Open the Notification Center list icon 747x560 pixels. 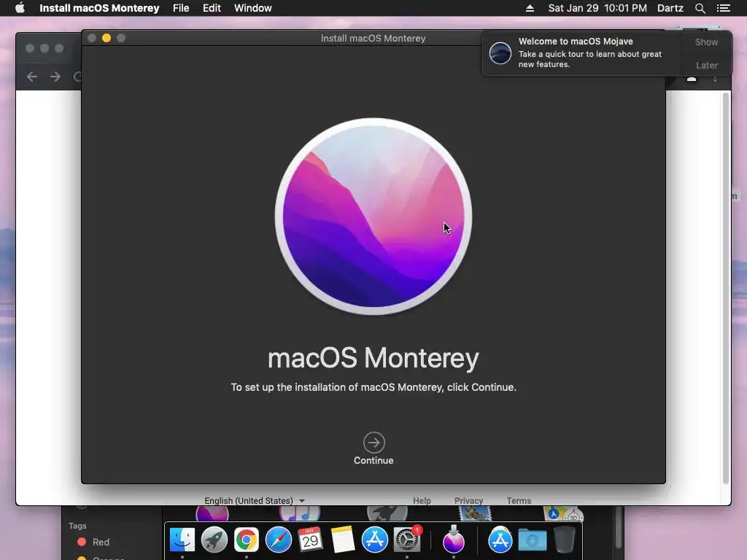pyautogui.click(x=724, y=8)
